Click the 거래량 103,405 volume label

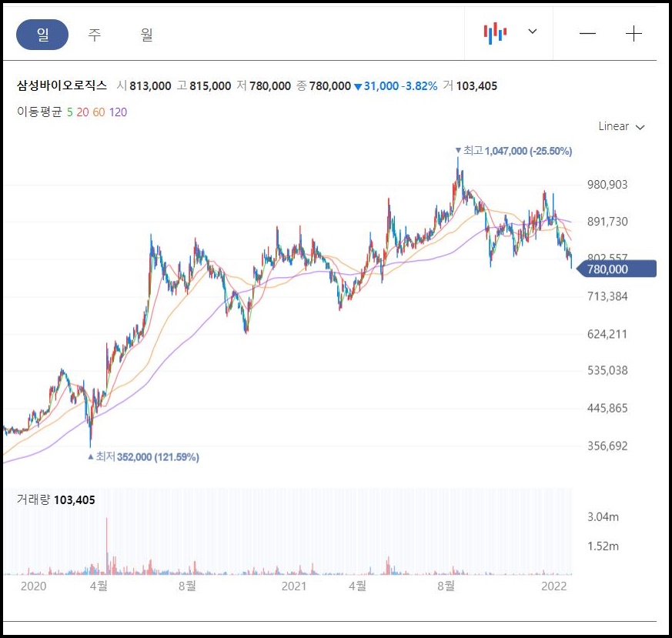(55, 499)
